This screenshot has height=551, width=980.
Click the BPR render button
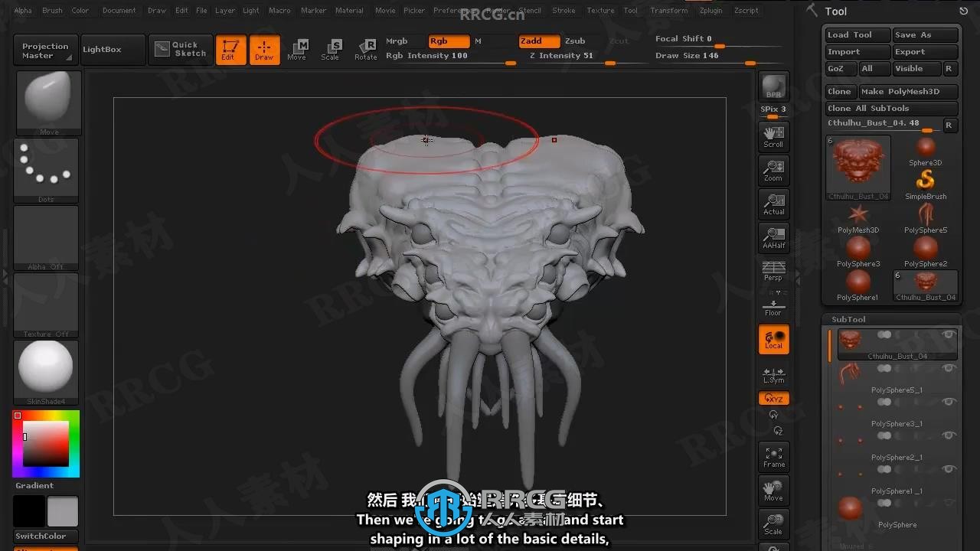click(x=773, y=87)
